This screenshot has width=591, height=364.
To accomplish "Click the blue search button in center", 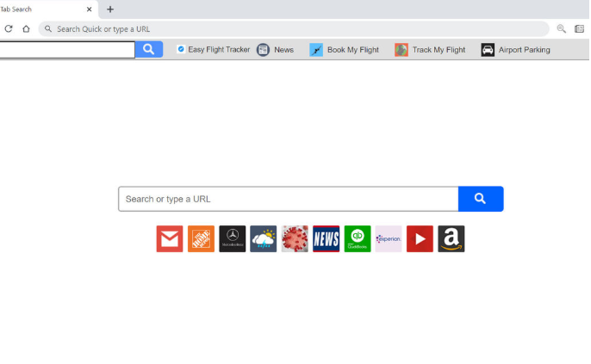I will [x=481, y=199].
